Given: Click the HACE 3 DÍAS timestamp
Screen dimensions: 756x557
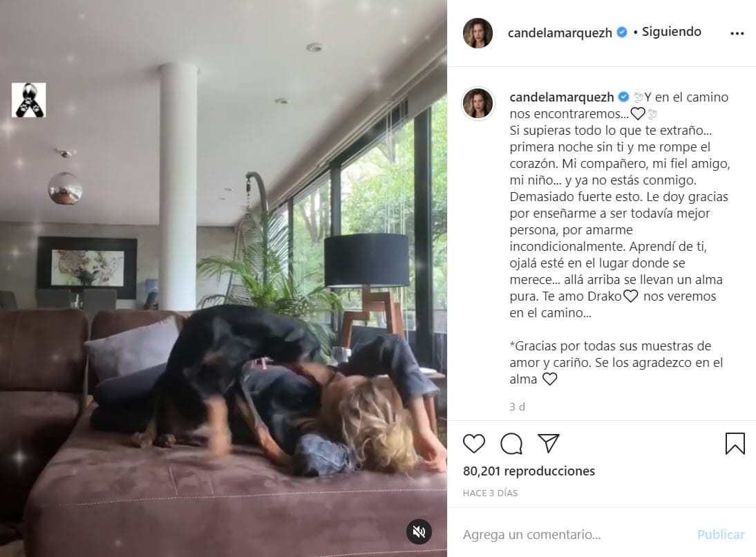Looking at the screenshot, I should pos(491,493).
